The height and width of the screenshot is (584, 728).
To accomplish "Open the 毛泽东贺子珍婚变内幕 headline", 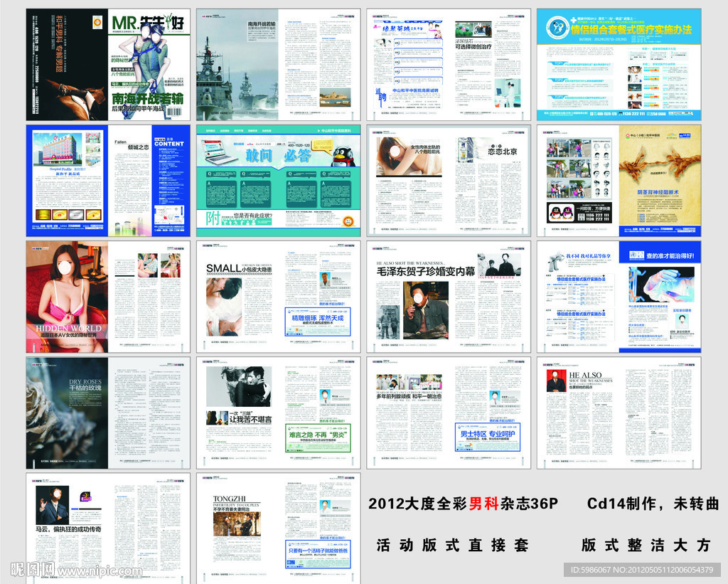I will [426, 272].
